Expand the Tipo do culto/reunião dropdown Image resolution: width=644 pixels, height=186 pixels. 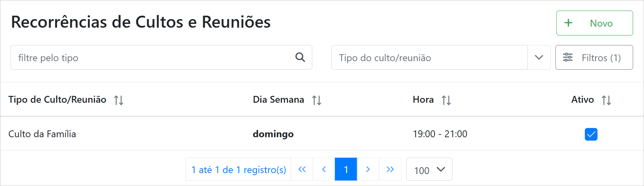[x=429, y=58]
